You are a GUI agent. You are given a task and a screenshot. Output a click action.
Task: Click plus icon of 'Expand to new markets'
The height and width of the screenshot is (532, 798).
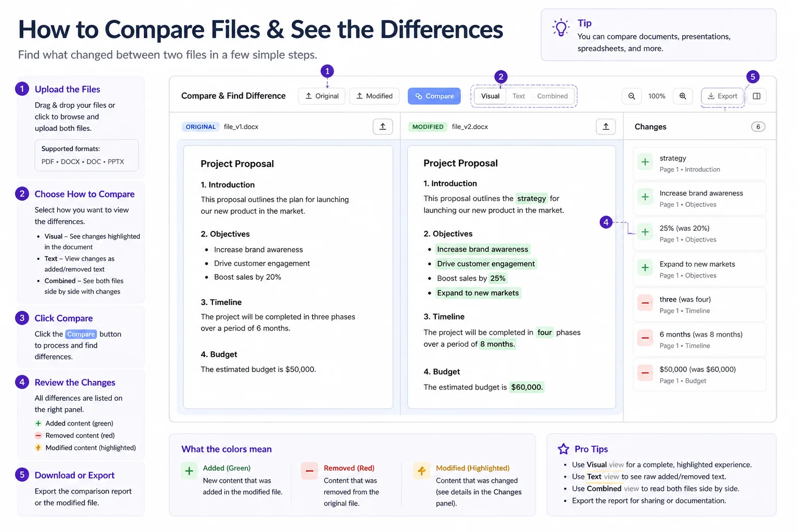[x=645, y=268]
